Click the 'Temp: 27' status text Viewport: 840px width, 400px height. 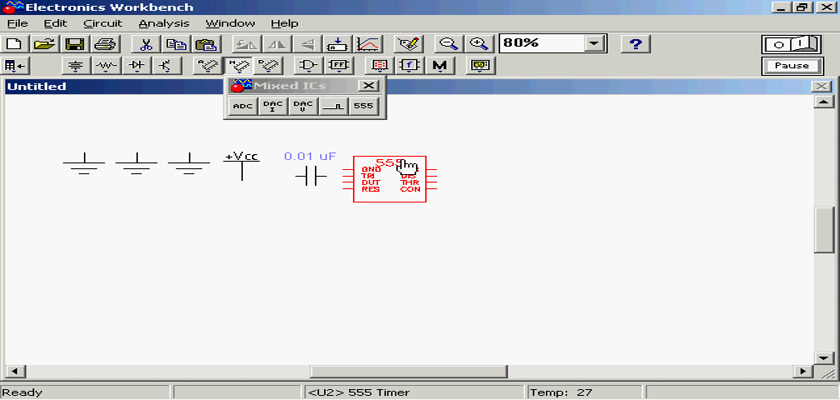point(561,393)
